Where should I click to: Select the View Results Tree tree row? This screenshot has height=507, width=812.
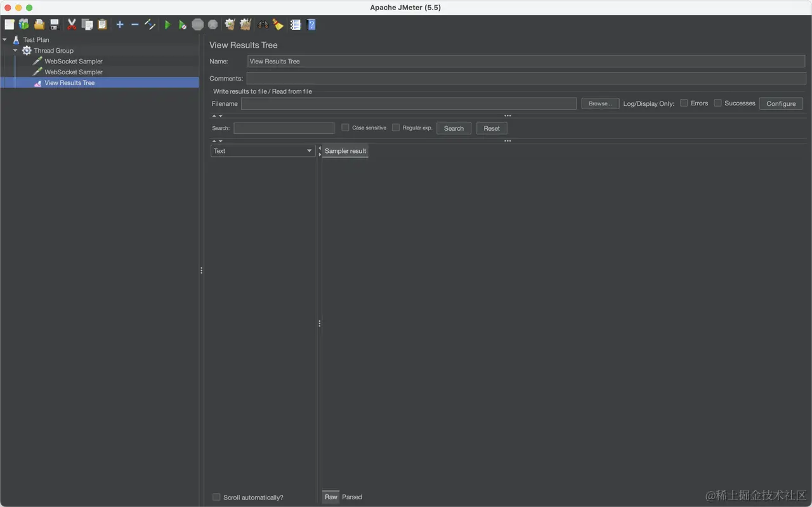(x=100, y=82)
